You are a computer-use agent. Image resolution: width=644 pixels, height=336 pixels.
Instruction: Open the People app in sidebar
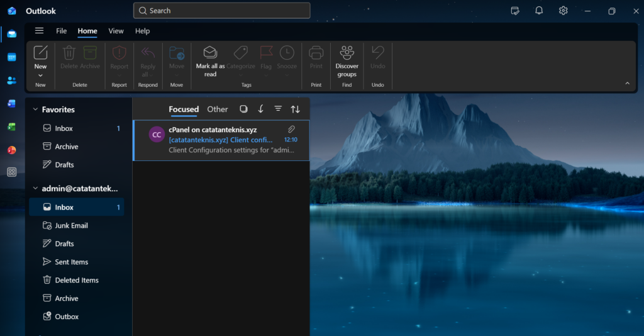coord(12,81)
